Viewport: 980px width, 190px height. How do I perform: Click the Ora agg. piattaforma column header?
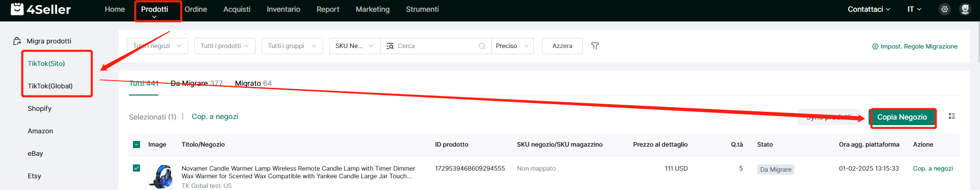click(869, 145)
